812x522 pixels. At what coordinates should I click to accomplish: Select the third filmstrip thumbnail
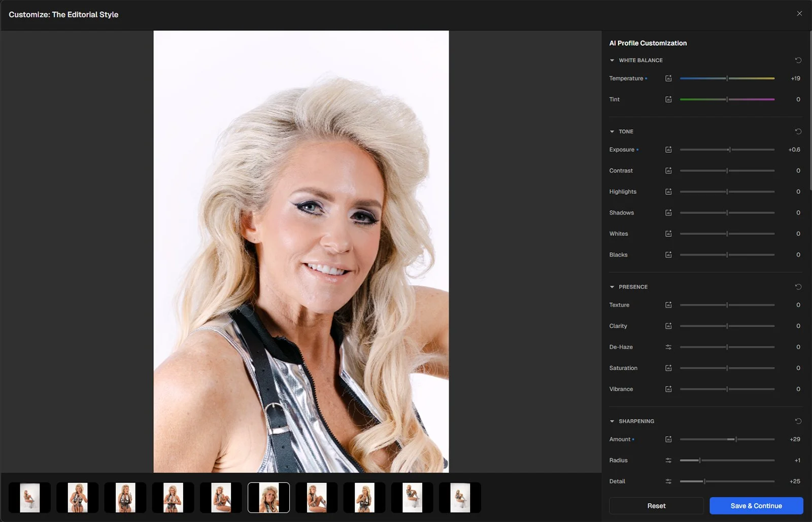[125, 498]
